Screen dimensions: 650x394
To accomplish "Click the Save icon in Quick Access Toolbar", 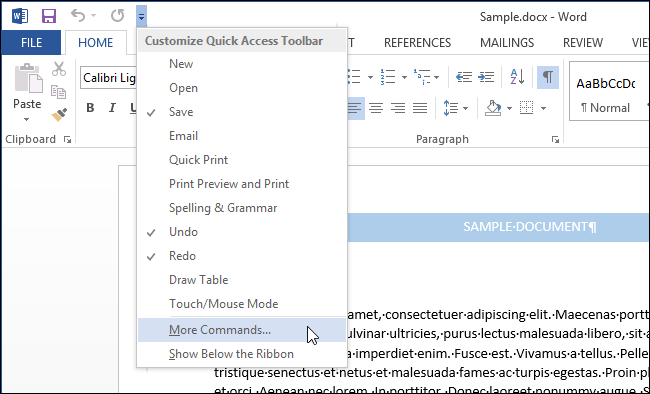I will click(x=49, y=17).
